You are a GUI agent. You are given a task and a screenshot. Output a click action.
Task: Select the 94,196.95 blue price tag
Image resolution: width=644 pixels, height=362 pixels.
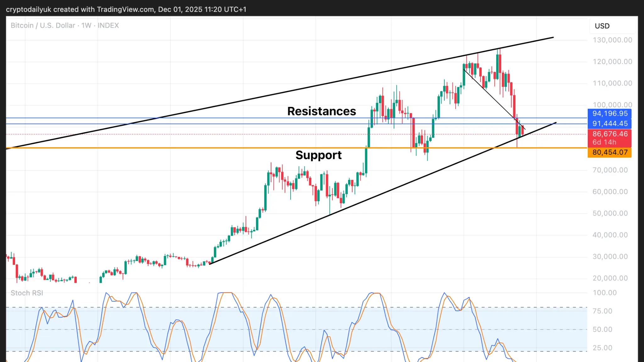tap(609, 114)
